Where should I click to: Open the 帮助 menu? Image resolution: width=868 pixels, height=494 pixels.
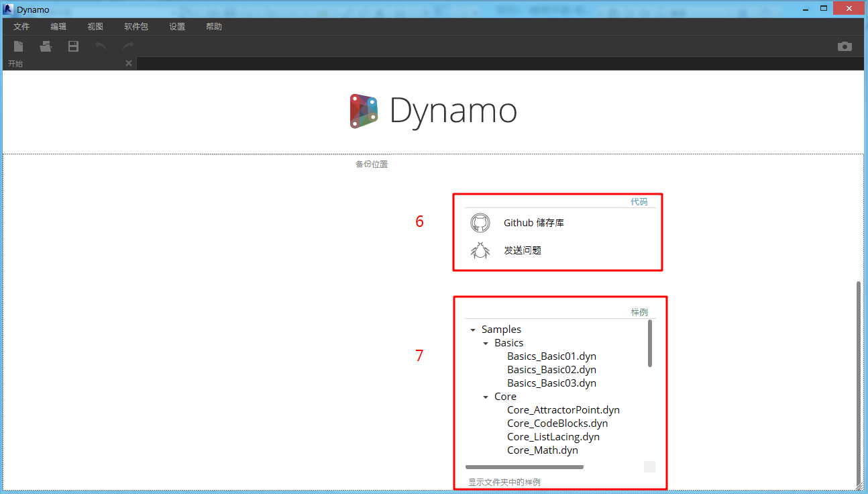tap(214, 27)
